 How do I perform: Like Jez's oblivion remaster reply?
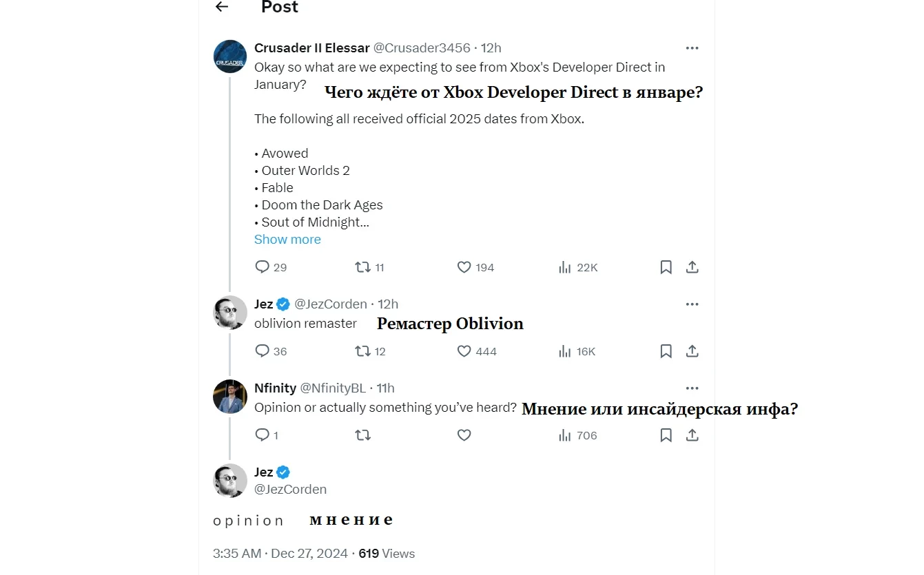pyautogui.click(x=464, y=351)
